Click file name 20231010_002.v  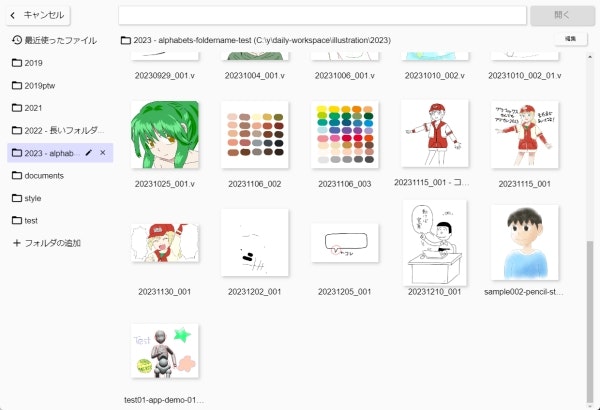435,76
